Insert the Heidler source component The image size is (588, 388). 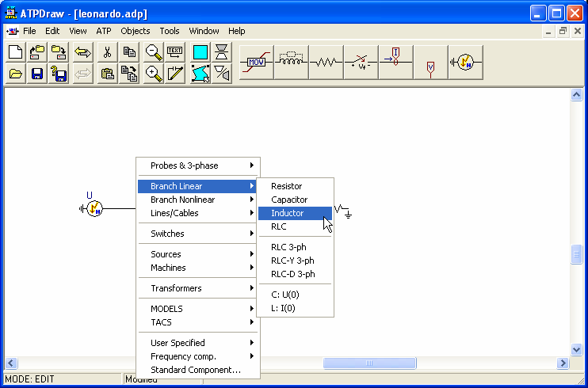pyautogui.click(x=465, y=63)
